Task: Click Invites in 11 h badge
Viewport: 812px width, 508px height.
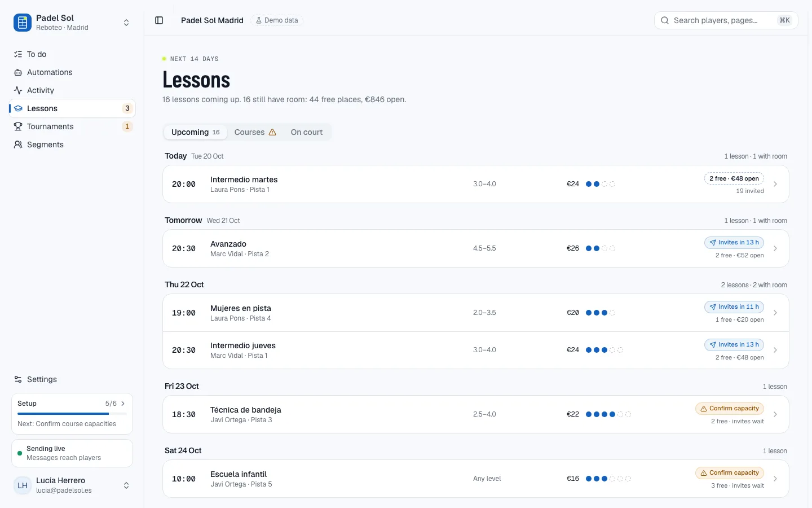Action: click(734, 307)
